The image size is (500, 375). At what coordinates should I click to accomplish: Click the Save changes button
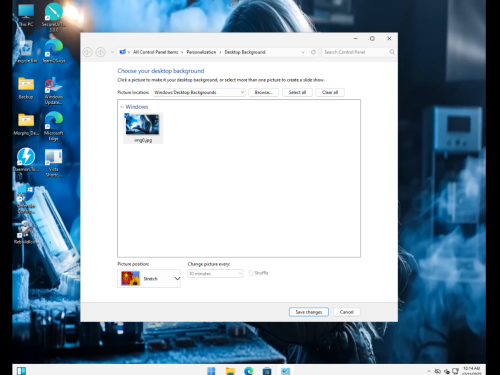coord(309,312)
